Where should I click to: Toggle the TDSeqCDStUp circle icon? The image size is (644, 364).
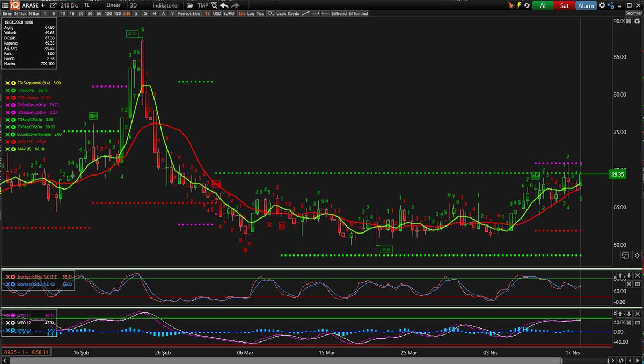[13, 120]
